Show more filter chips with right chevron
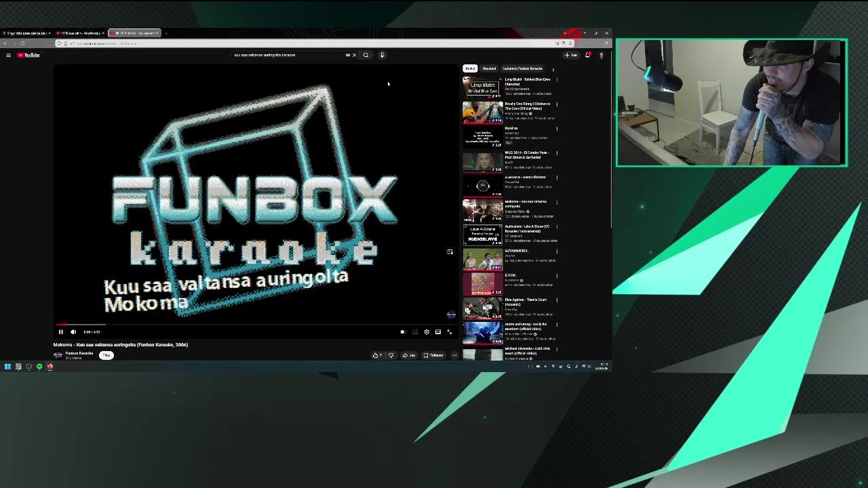The height and width of the screenshot is (488, 868). 553,69
